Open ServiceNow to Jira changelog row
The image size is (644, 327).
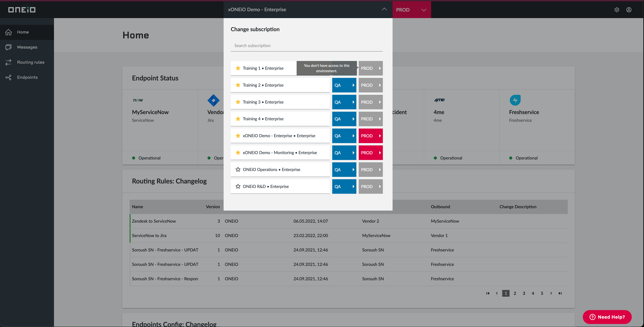tap(348, 236)
